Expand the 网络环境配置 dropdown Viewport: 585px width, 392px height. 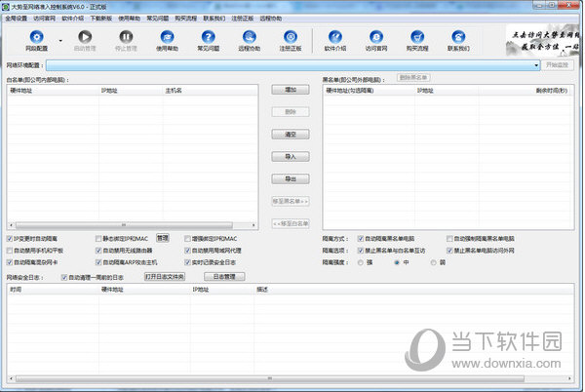click(x=536, y=65)
